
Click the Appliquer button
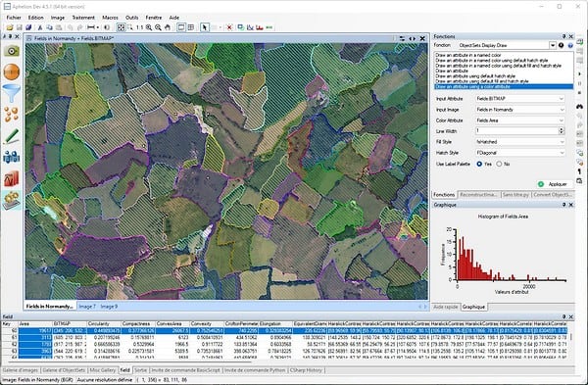click(555, 184)
